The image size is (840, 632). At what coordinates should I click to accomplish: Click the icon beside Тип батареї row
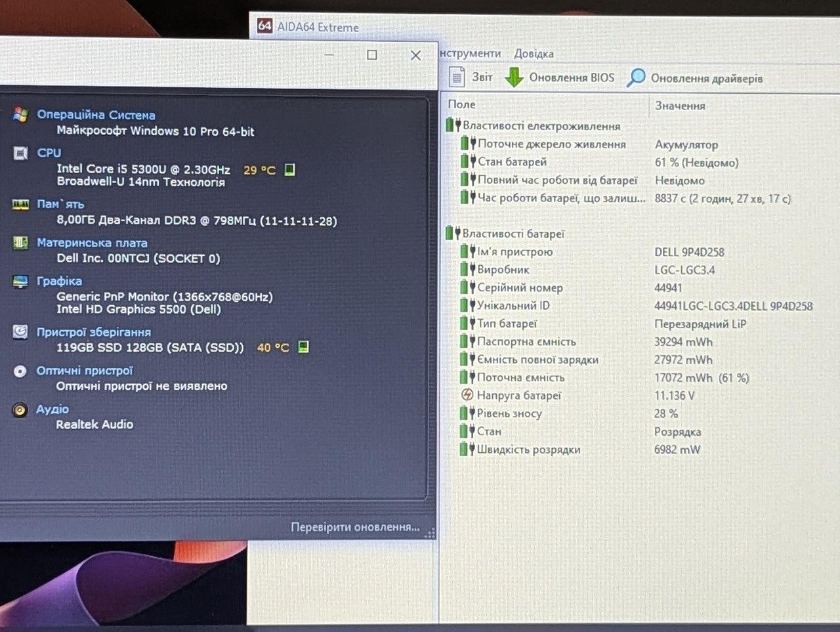467,323
